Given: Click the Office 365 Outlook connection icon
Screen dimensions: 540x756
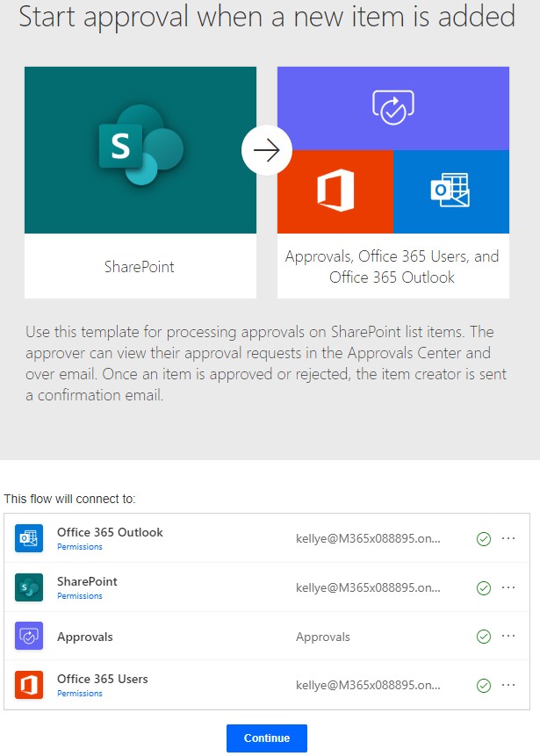Looking at the screenshot, I should point(29,538).
